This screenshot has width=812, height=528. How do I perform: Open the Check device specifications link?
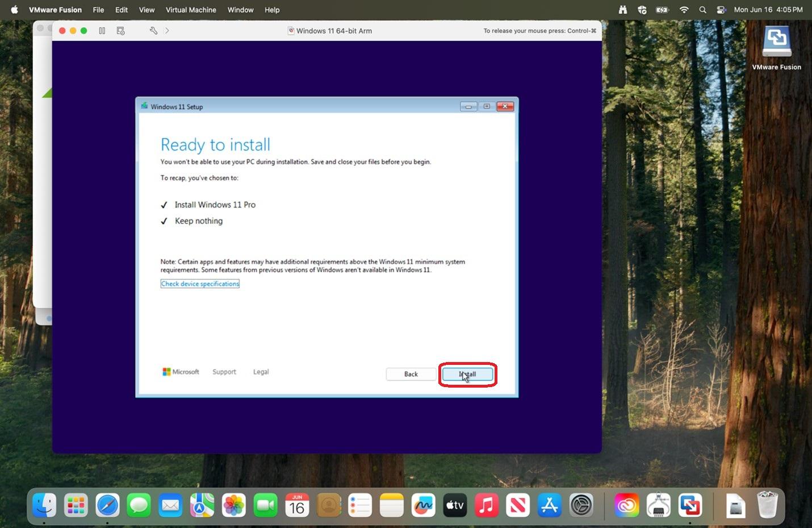pyautogui.click(x=200, y=284)
